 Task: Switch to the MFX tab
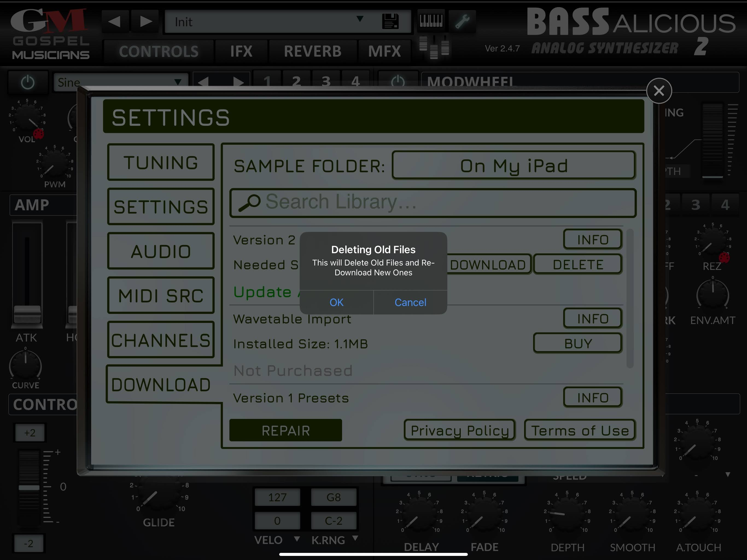tap(384, 51)
